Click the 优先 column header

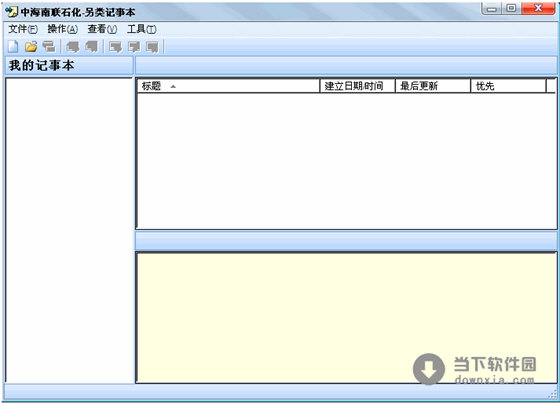tap(509, 86)
